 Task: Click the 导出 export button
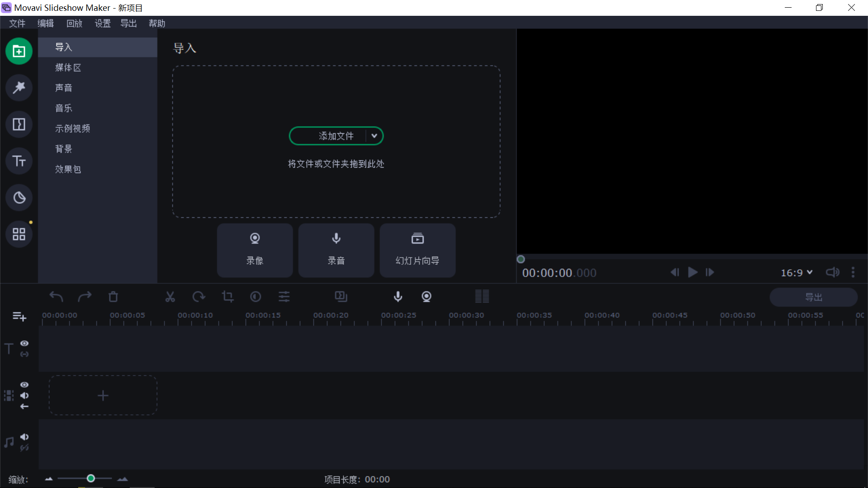pyautogui.click(x=814, y=297)
